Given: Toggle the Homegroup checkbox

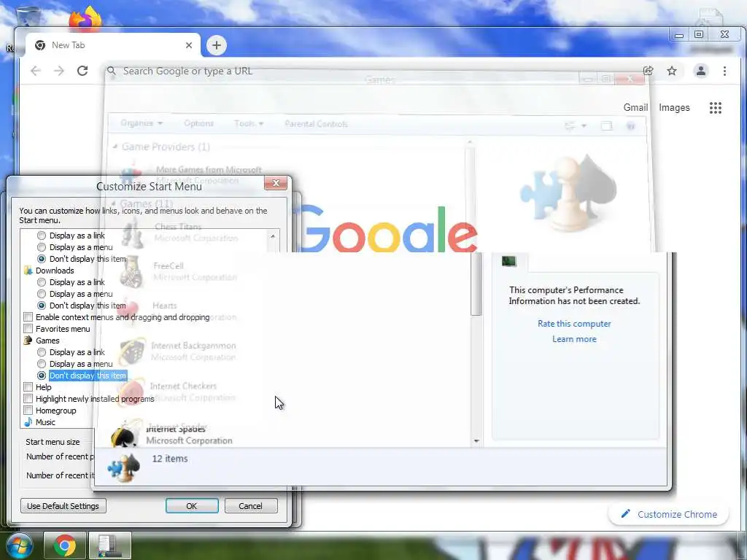Looking at the screenshot, I should coord(28,411).
